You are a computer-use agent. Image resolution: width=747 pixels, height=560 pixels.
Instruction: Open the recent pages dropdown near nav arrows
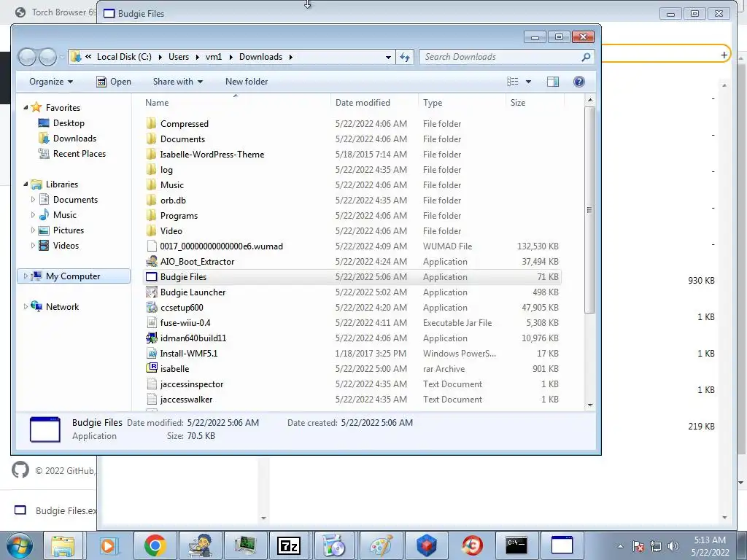62,58
